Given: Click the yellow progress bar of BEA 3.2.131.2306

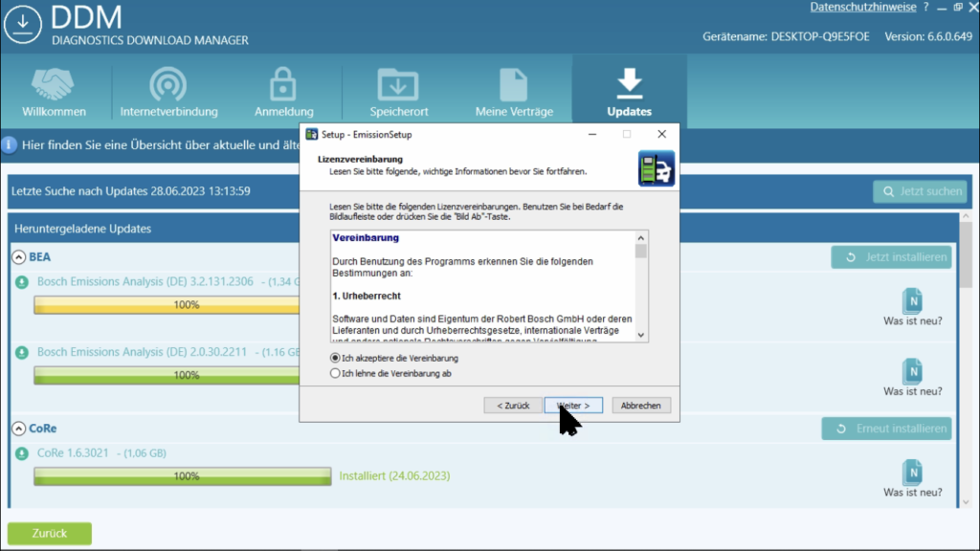Looking at the screenshot, I should [x=167, y=305].
